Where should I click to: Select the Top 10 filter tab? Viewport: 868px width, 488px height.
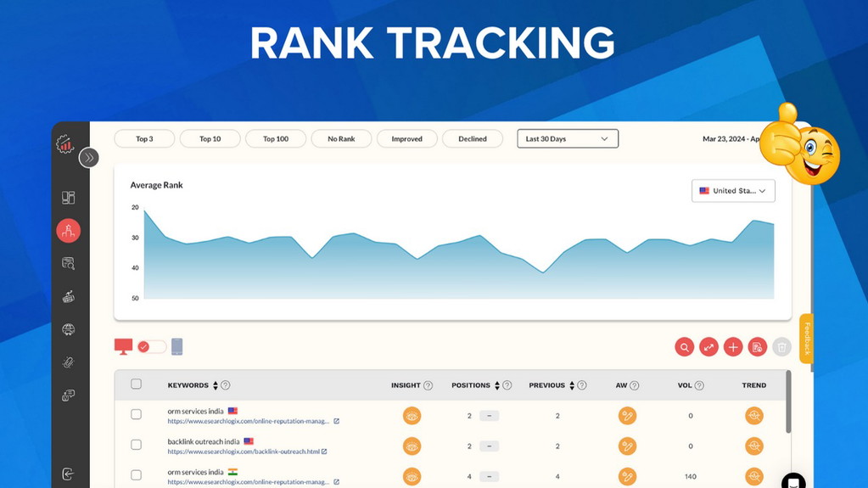[x=210, y=138]
